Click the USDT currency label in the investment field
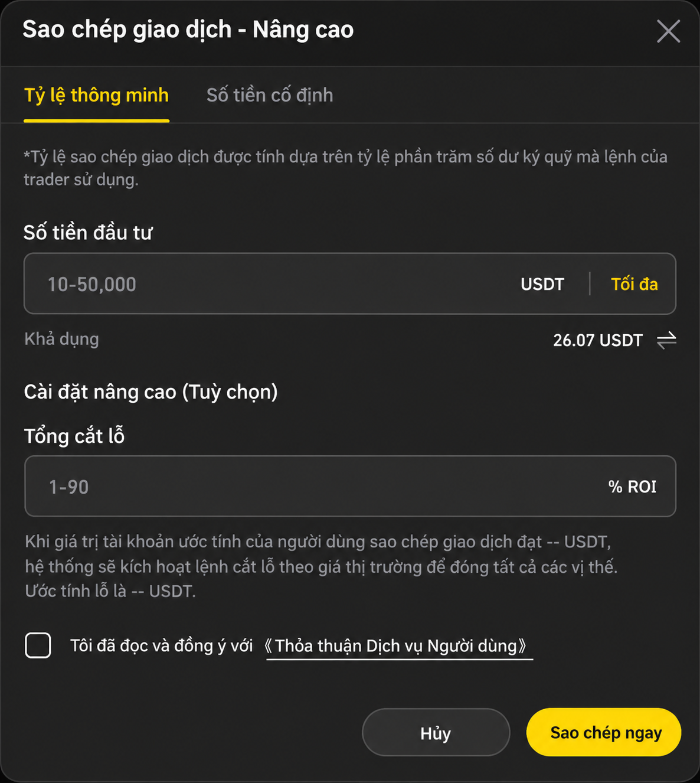Screen dimensions: 700x783 (x=542, y=284)
